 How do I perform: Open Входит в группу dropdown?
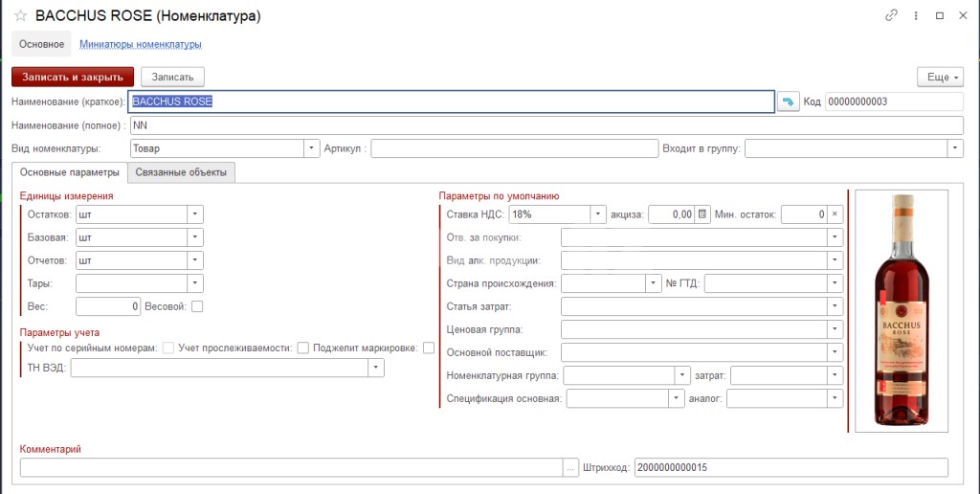(x=955, y=148)
